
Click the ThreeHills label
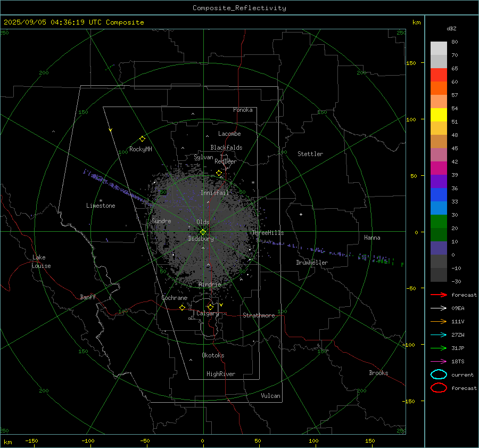(268, 233)
